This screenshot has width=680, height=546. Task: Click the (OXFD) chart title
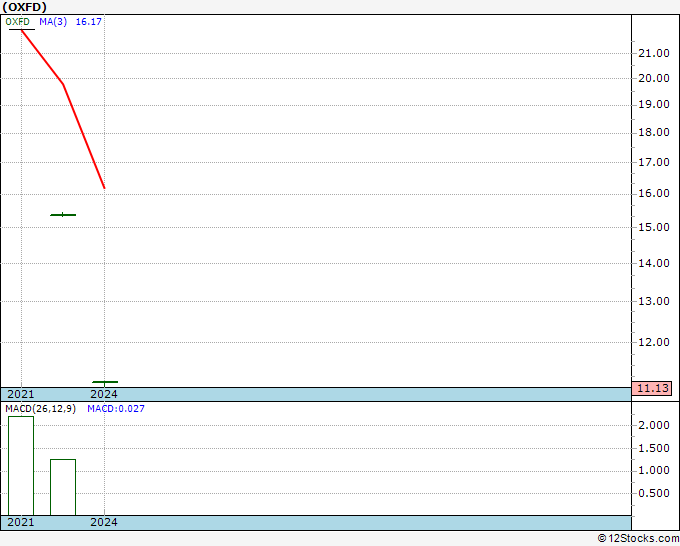coord(24,7)
